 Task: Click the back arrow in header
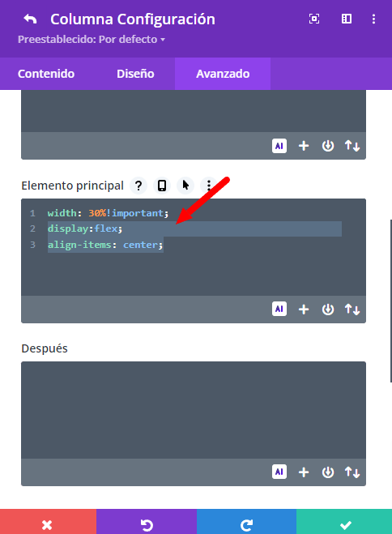point(30,19)
